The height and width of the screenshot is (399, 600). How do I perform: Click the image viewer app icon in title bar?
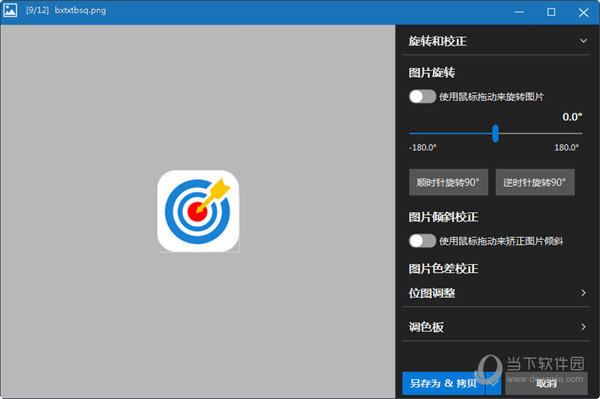point(10,10)
